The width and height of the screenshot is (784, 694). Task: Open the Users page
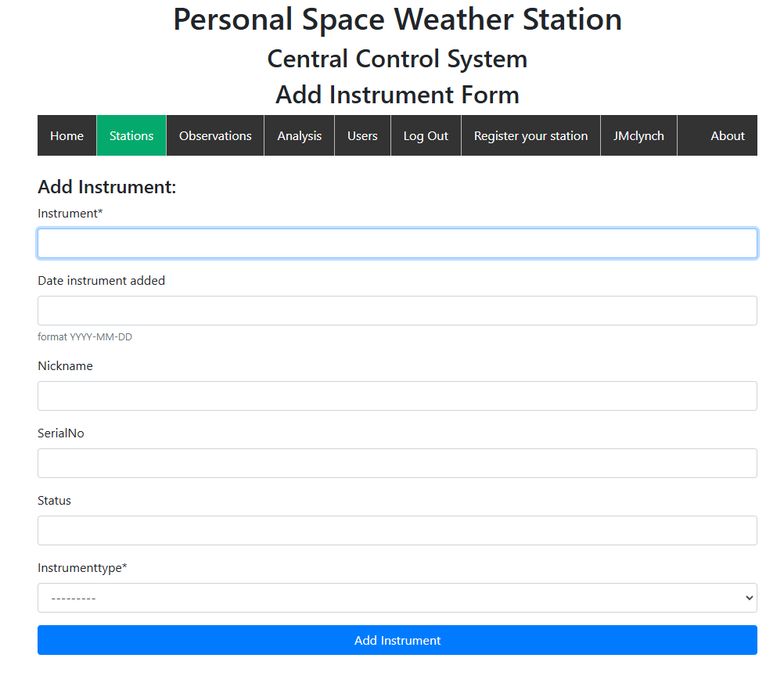362,136
